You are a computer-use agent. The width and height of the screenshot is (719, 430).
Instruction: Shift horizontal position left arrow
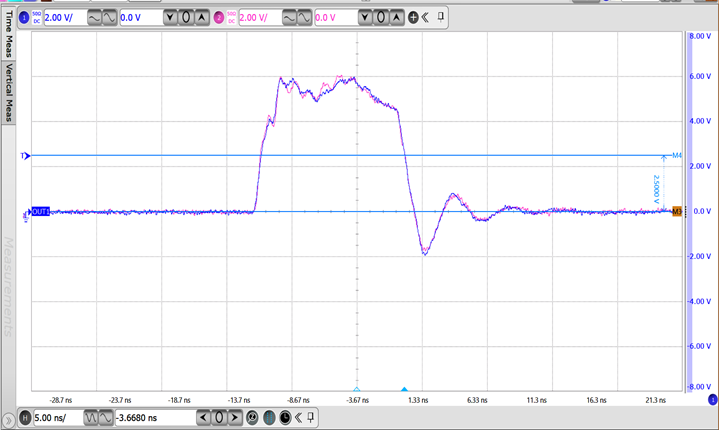203,418
